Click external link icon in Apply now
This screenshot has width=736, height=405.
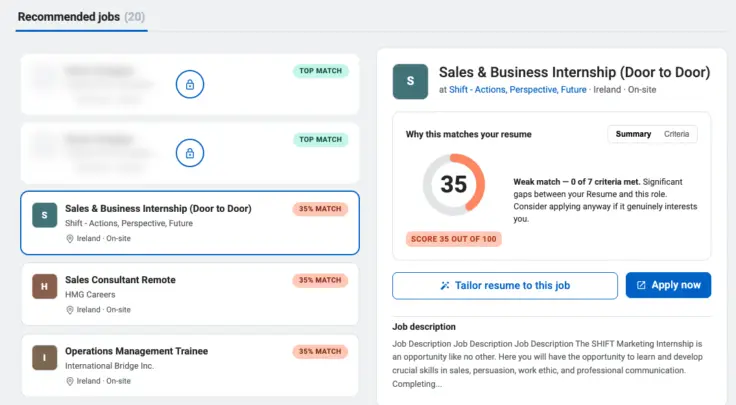(x=641, y=285)
